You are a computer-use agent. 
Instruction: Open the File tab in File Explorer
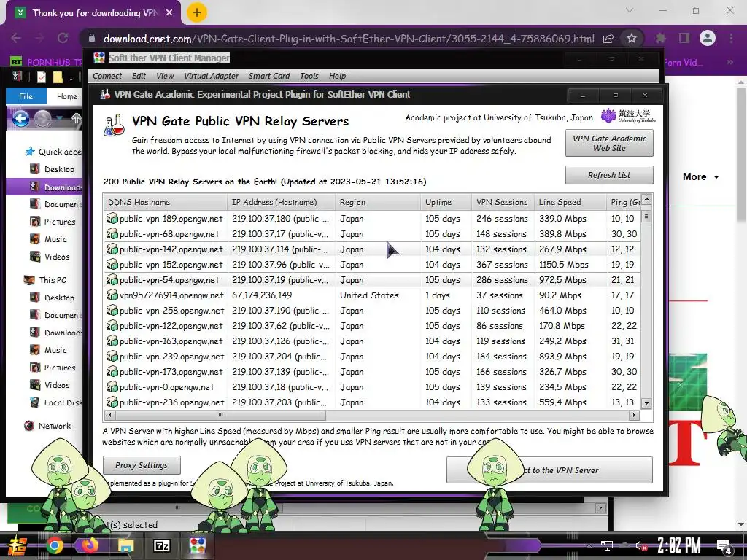[26, 96]
